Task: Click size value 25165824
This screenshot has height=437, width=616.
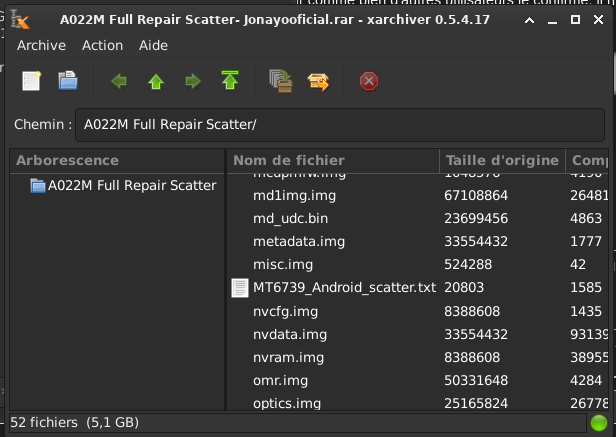Action: pos(476,404)
